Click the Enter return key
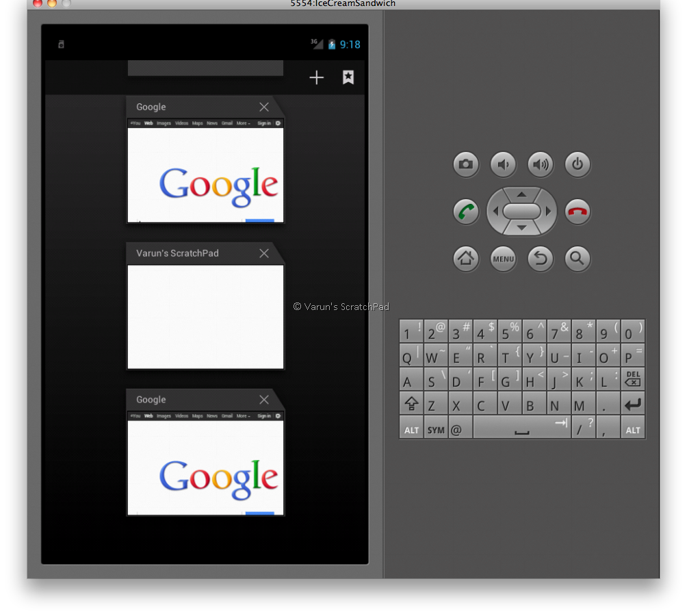This screenshot has width=687, height=616. click(x=633, y=403)
